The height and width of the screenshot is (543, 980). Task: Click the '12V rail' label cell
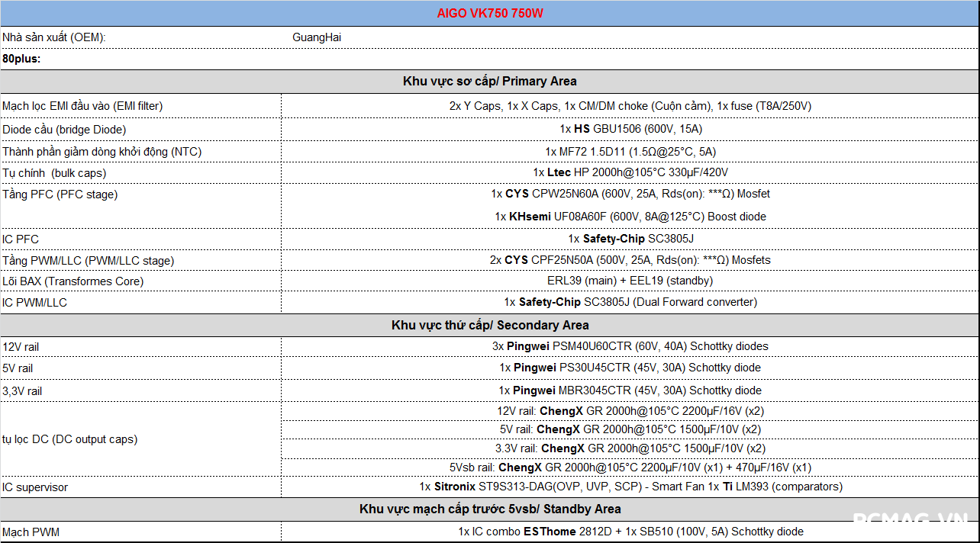(21, 346)
